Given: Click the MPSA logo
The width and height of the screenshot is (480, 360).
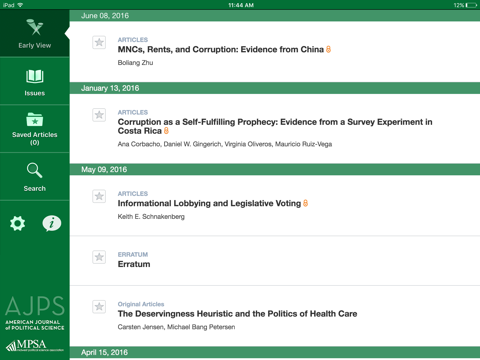Looking at the screenshot, I should [x=35, y=345].
